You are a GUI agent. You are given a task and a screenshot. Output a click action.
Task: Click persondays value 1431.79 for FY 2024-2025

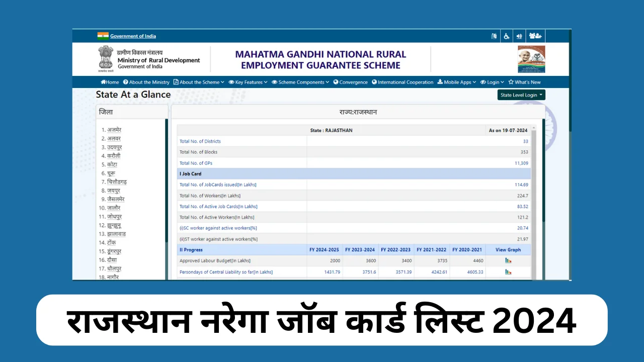pyautogui.click(x=332, y=272)
